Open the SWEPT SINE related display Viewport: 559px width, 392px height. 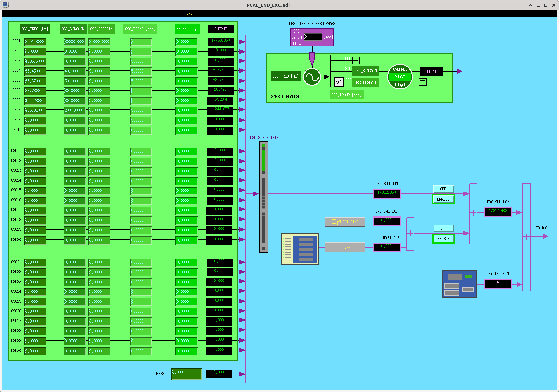click(345, 222)
